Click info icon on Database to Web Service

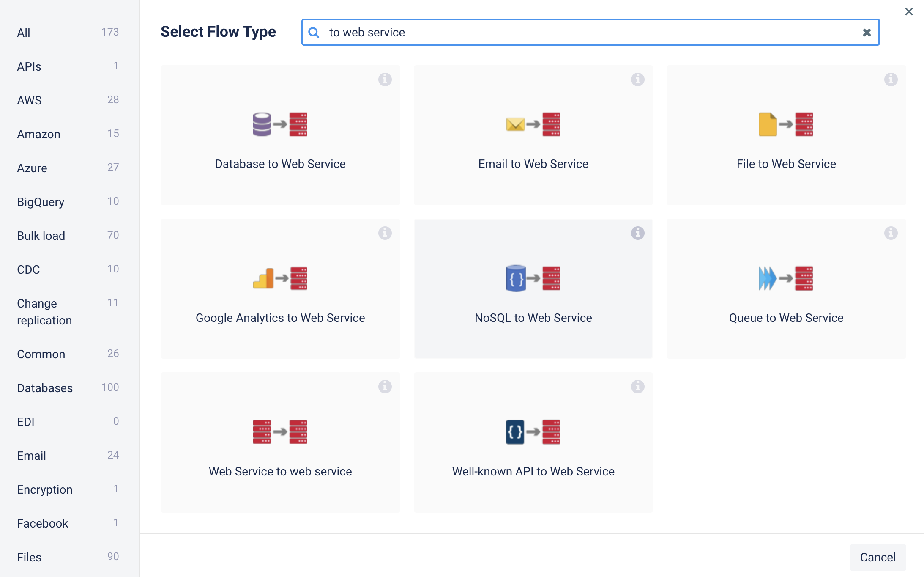click(385, 79)
